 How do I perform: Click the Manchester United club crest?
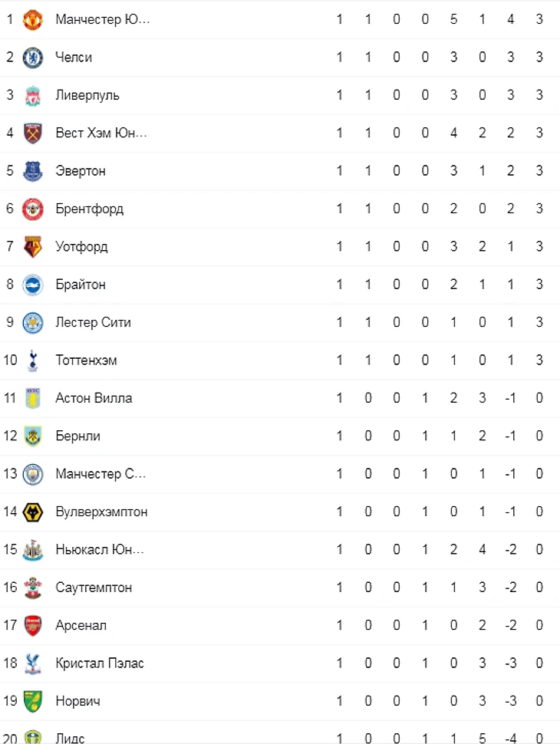(x=33, y=19)
